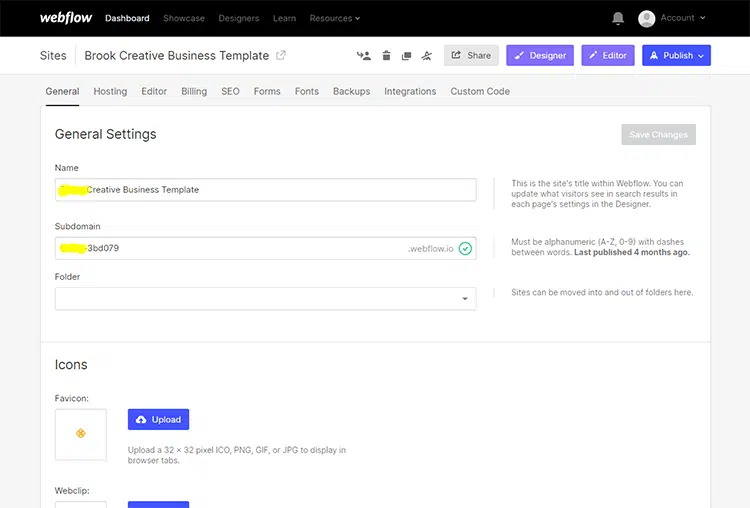Click the Share button

pyautogui.click(x=471, y=55)
